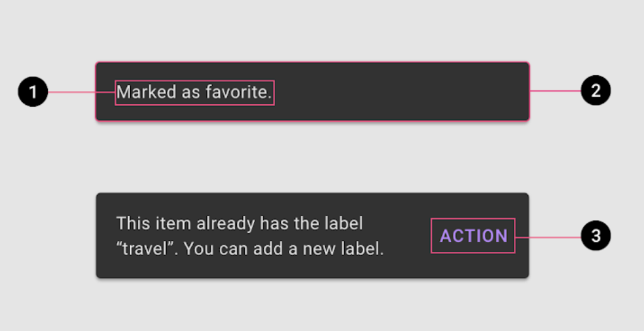Click the gray background between both snackbars
This screenshot has width=644, height=331.
(x=312, y=157)
